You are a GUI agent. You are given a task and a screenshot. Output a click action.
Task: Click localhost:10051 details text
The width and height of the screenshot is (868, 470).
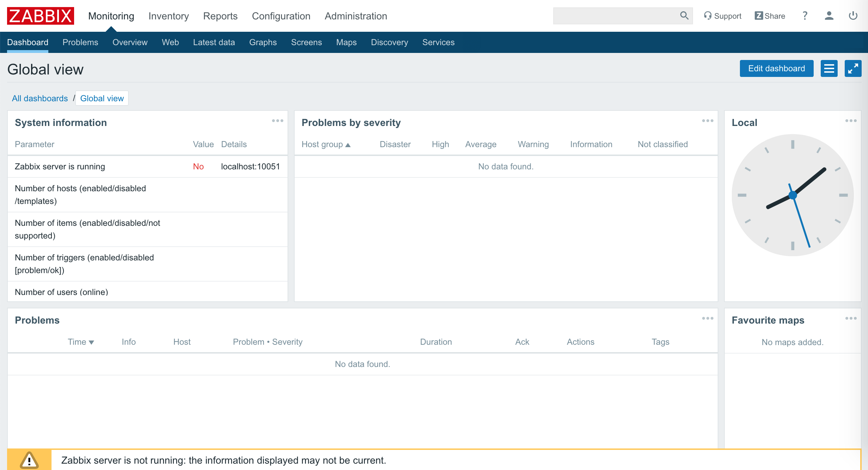coord(251,167)
